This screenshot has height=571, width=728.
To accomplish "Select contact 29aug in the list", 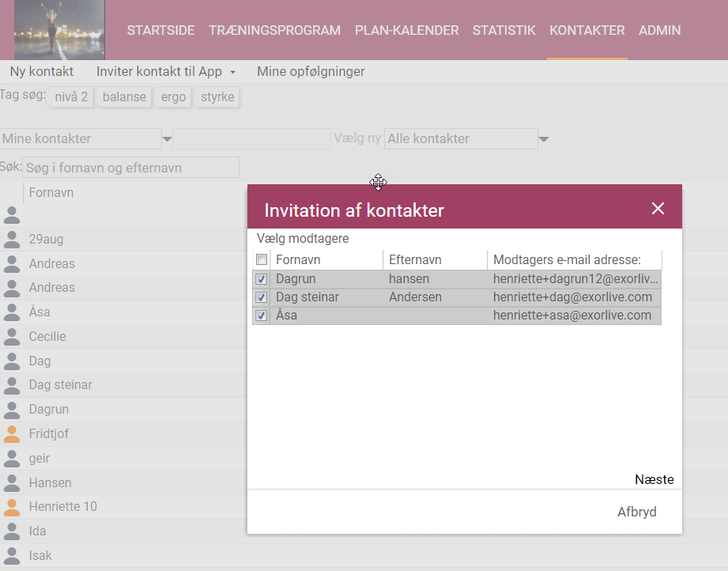I will [46, 240].
